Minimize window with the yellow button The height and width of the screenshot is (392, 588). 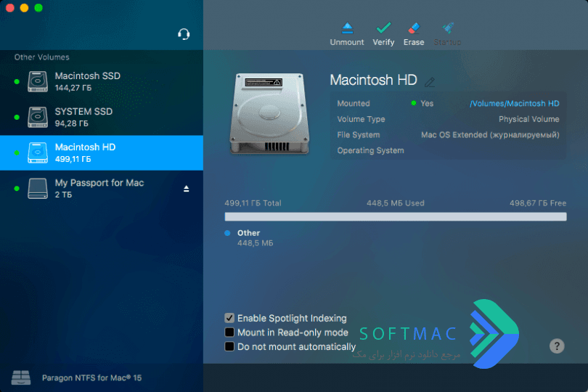click(24, 7)
